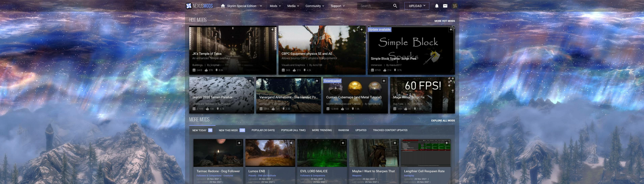Click the Downloaded badge on Custom Cubemaps
Screen dimensions: 644x184
332,81
